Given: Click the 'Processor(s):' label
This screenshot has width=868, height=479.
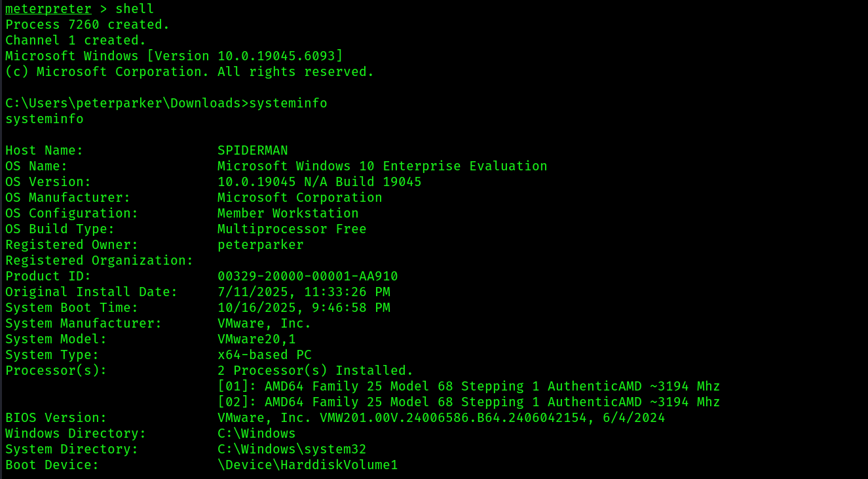Looking at the screenshot, I should [56, 371].
